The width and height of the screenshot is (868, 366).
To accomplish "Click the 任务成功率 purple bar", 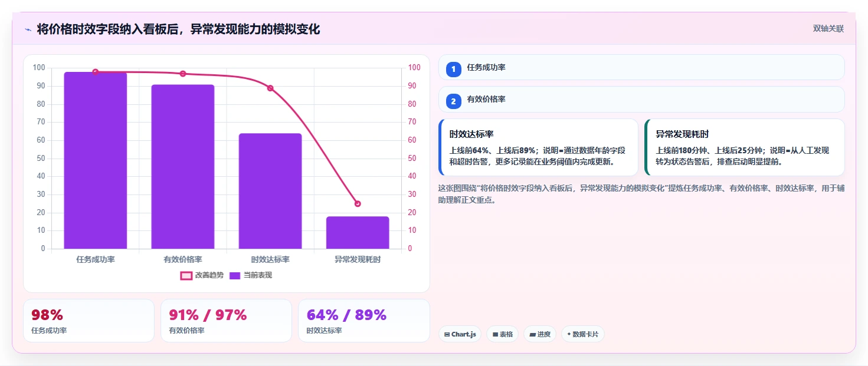I will pyautogui.click(x=96, y=160).
